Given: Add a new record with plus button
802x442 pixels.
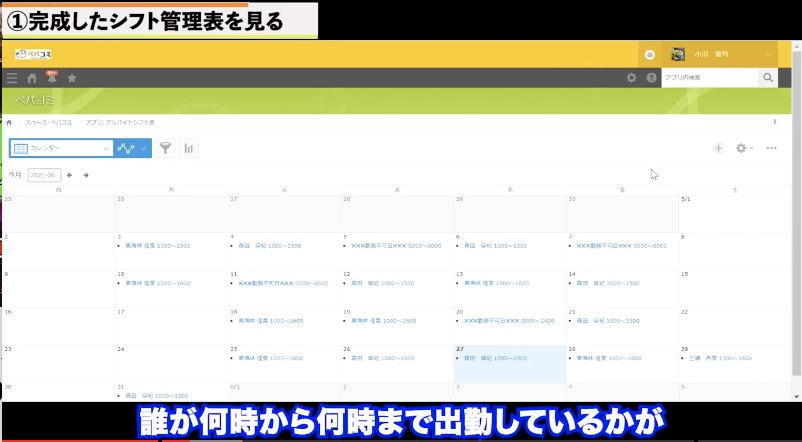Looking at the screenshot, I should tap(718, 148).
